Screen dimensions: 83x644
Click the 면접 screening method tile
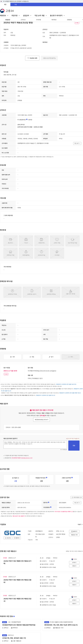32,357
